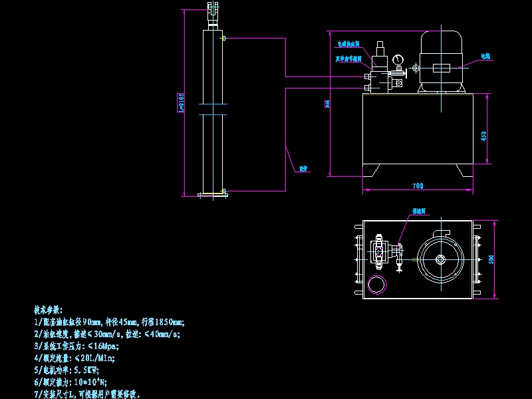
Task: Click the motor center circle in plan view
Action: [x=441, y=259]
